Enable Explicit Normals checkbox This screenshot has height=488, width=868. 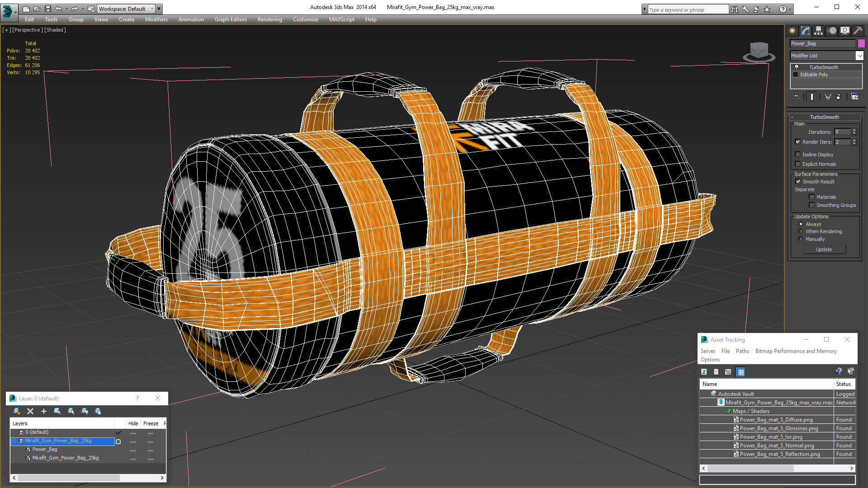[798, 164]
